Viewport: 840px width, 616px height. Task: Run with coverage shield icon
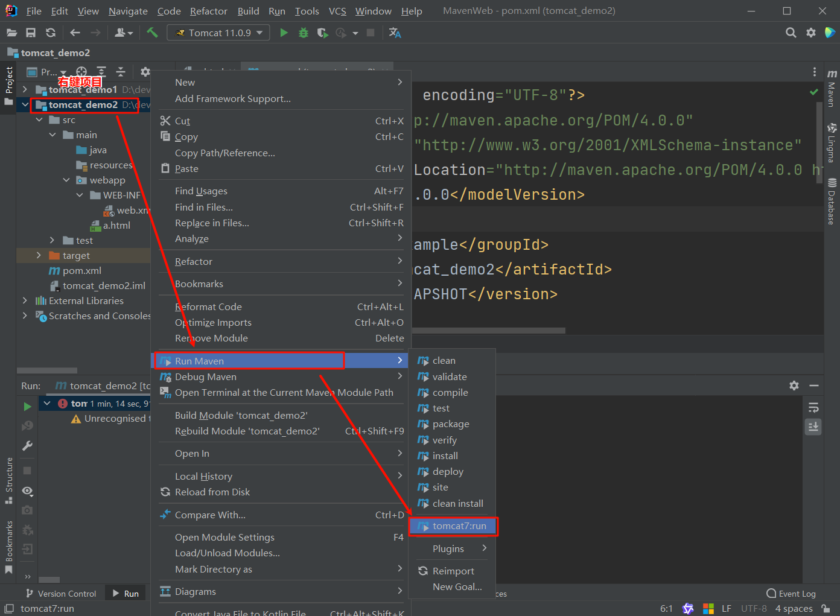tap(323, 33)
